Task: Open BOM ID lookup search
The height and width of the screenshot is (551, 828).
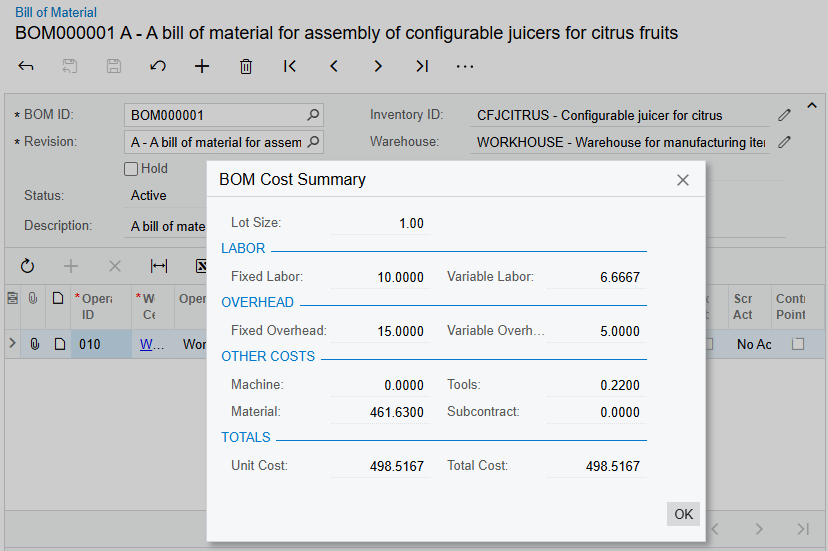Action: pos(313,115)
